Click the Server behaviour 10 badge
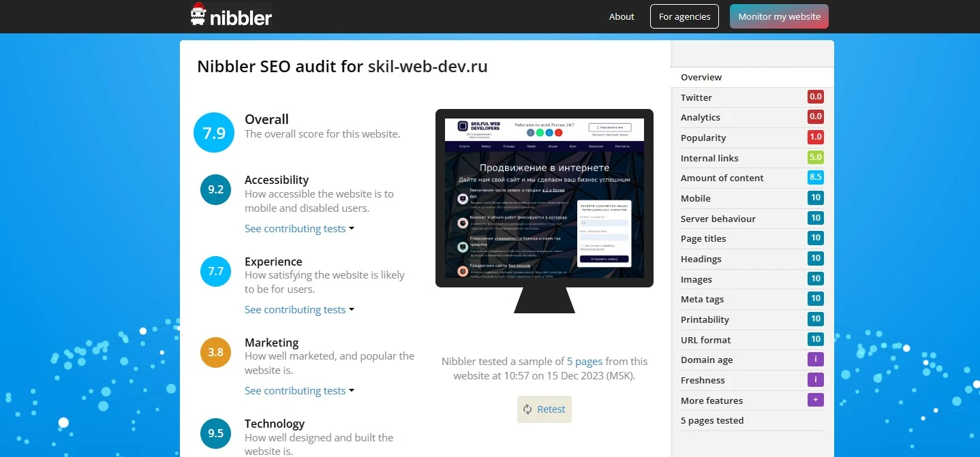This screenshot has width=980, height=457. (x=816, y=218)
